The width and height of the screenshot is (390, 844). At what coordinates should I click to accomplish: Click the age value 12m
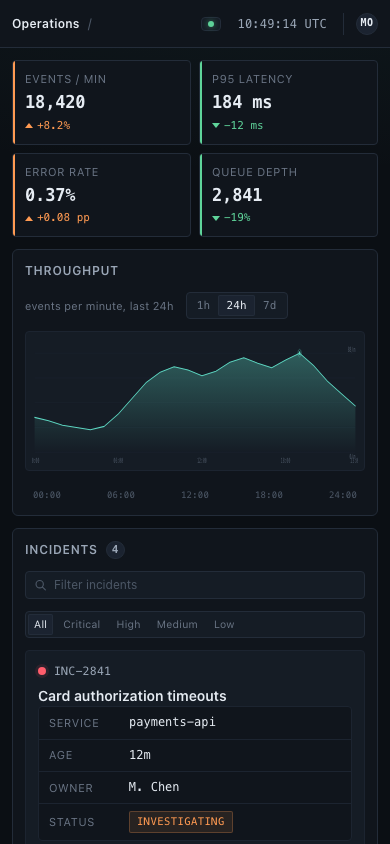pyautogui.click(x=140, y=755)
